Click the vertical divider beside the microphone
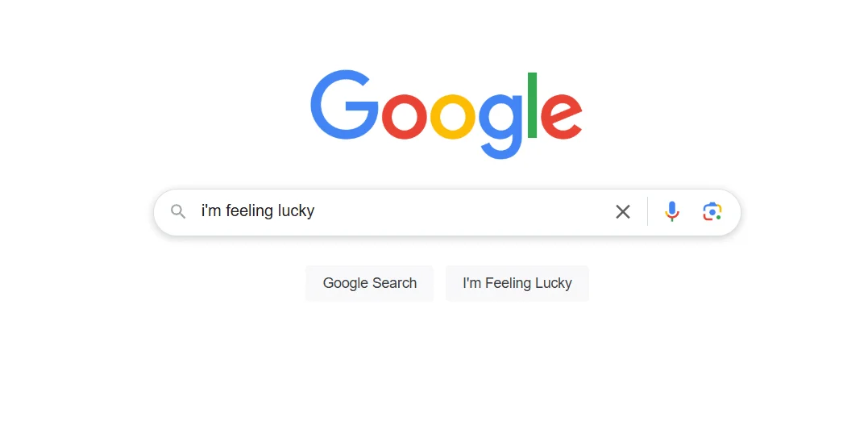Viewport: 868px width, 425px height. [x=647, y=211]
